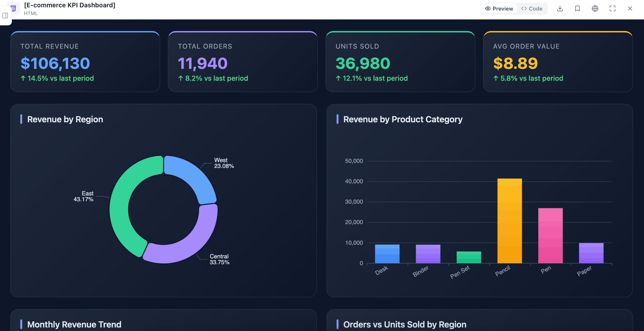The height and width of the screenshot is (331, 644).
Task: Toggle the sidebar panel icon
Action: pos(5,16)
